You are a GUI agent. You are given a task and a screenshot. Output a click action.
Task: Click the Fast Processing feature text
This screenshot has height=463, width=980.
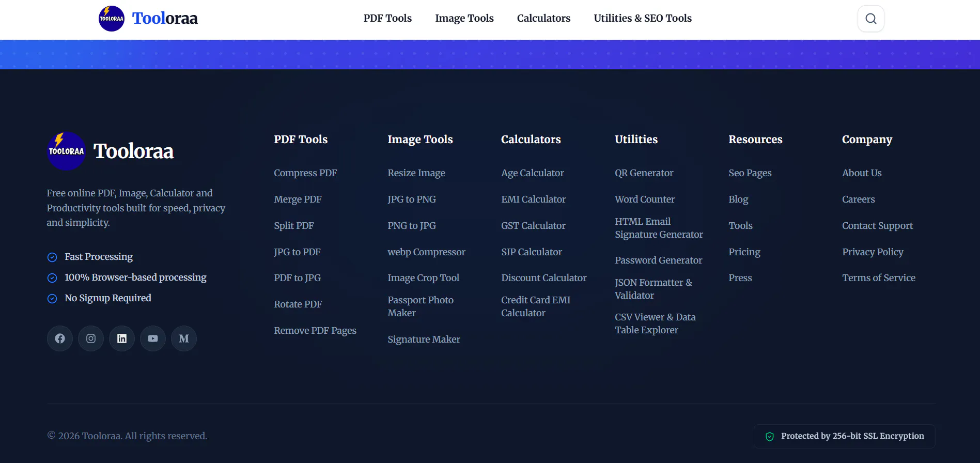tap(99, 257)
